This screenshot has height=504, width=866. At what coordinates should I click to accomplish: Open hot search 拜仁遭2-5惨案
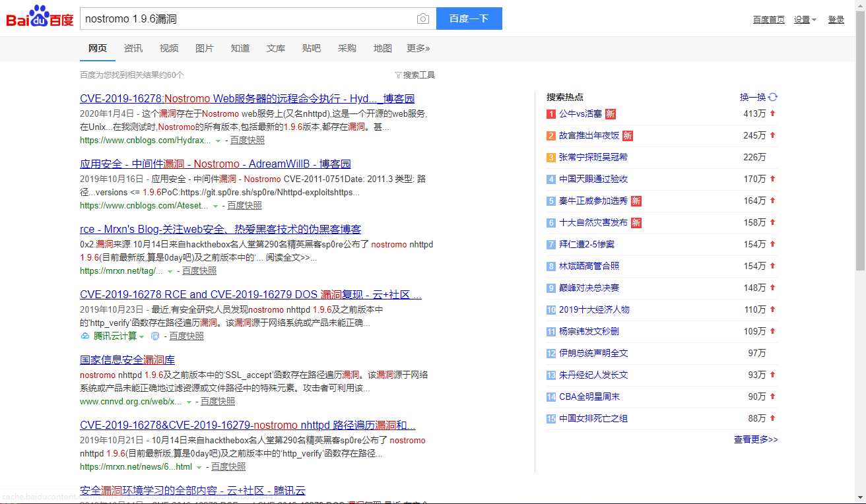(x=587, y=245)
